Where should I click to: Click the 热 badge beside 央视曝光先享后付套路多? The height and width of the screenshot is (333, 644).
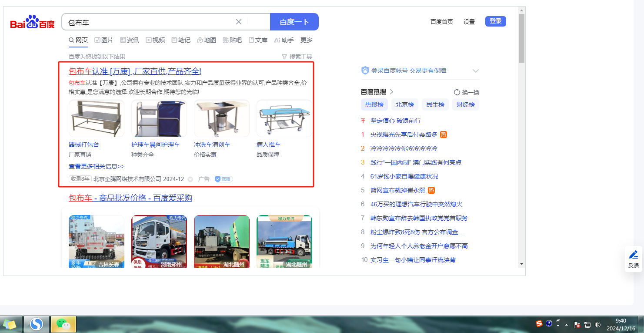pyautogui.click(x=444, y=135)
